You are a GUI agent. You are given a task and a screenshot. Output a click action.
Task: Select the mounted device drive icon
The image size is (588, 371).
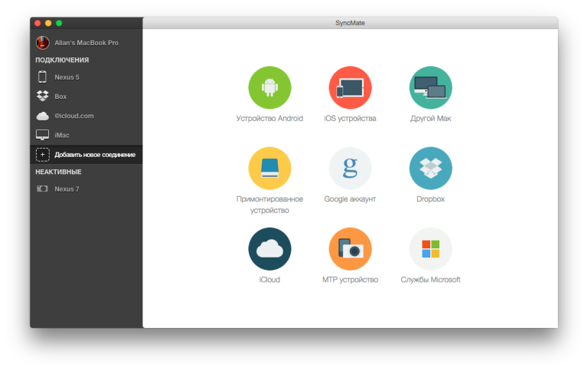tap(269, 168)
